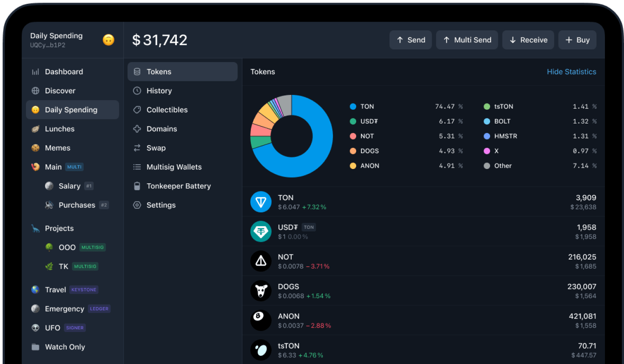Click the USDT Tether logo icon
Image resolution: width=624 pixels, height=364 pixels.
tap(261, 231)
